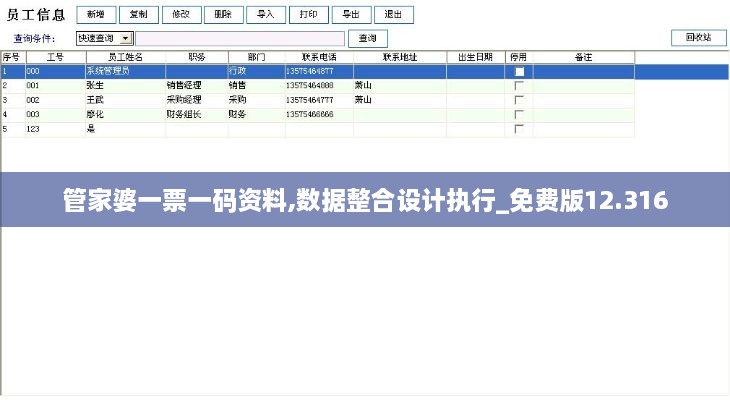Screen dimensions: 730x400
Task: Click the 备注 column header
Action: coord(583,57)
